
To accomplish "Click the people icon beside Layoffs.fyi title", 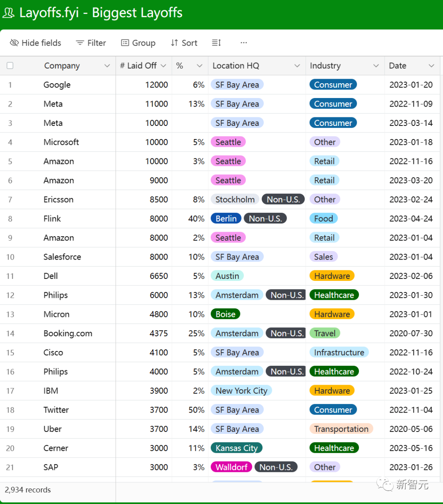I will (9, 13).
